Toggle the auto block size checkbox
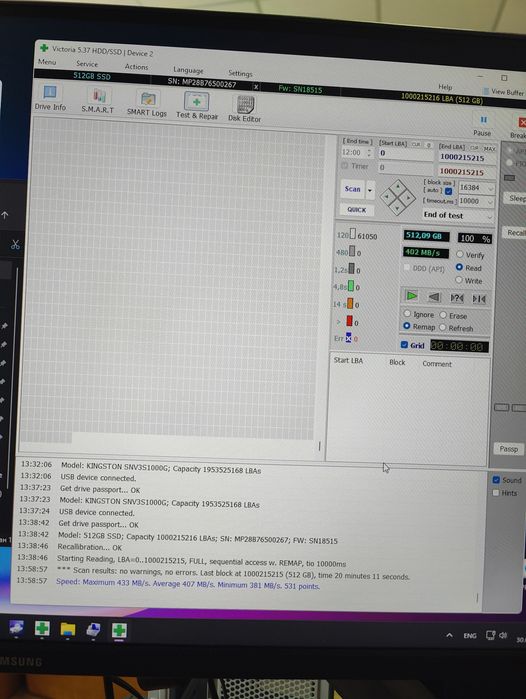 (448, 191)
